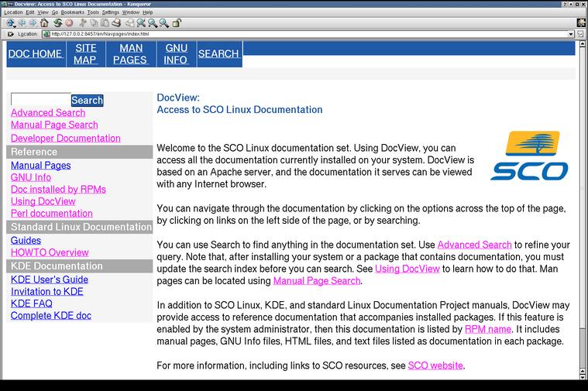
Task: Open the Tools menu
Action: (93, 12)
